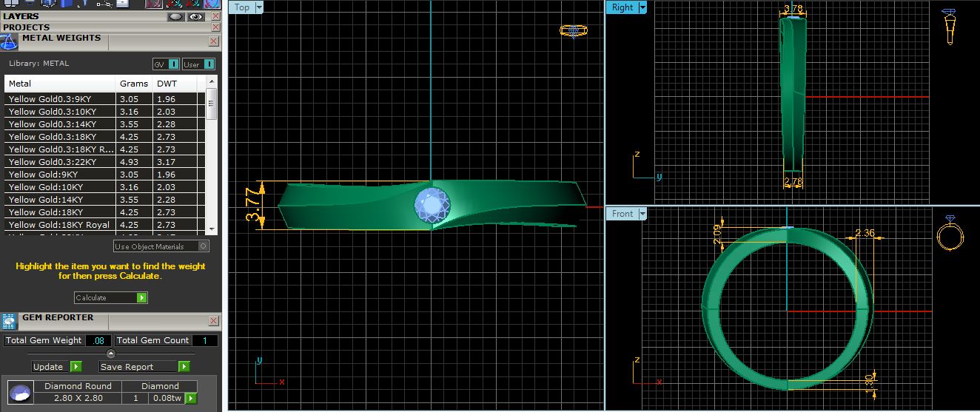The height and width of the screenshot is (412, 980).
Task: Click the GEM REPORTER panel title
Action: (58, 317)
